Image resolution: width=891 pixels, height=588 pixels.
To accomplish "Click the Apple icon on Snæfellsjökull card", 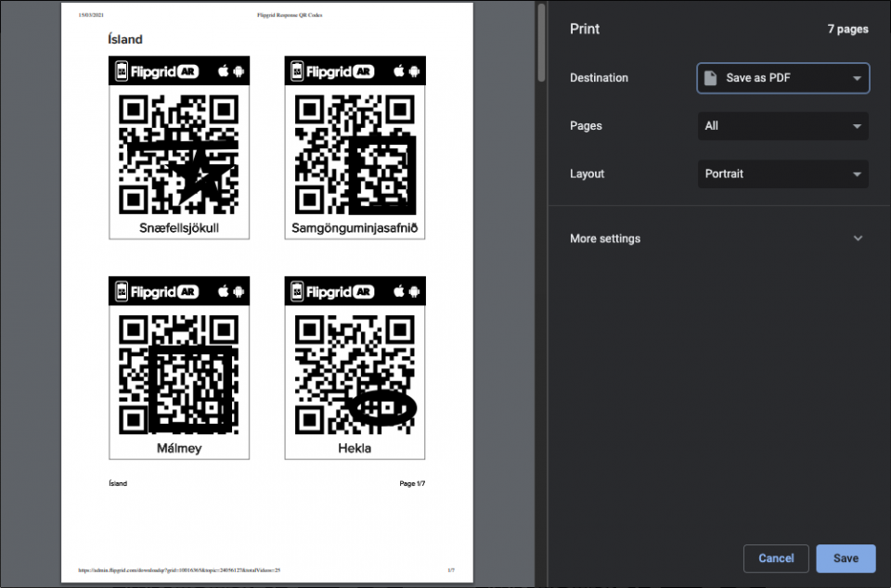I will [x=224, y=70].
